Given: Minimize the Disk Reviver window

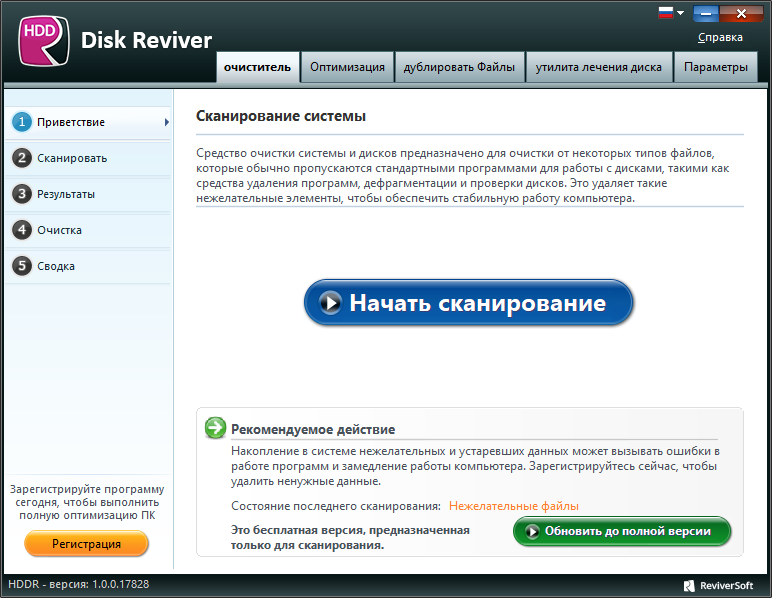Looking at the screenshot, I should pos(706,14).
